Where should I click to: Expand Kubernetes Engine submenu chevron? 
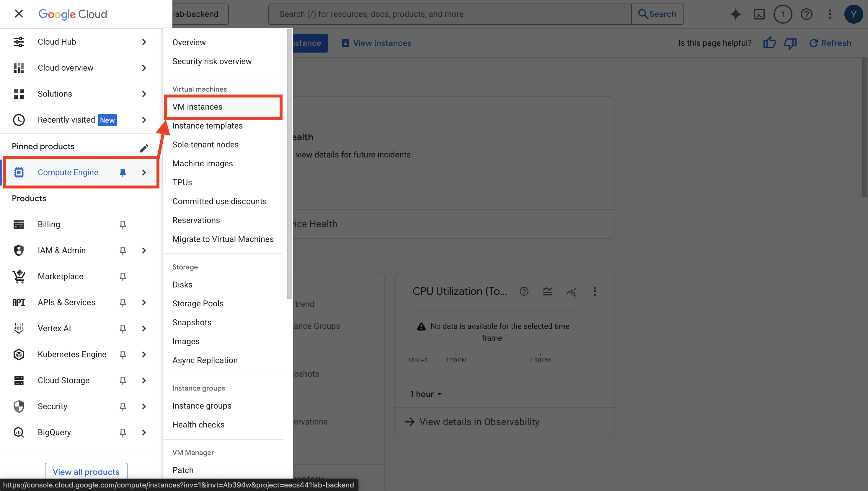[144, 355]
